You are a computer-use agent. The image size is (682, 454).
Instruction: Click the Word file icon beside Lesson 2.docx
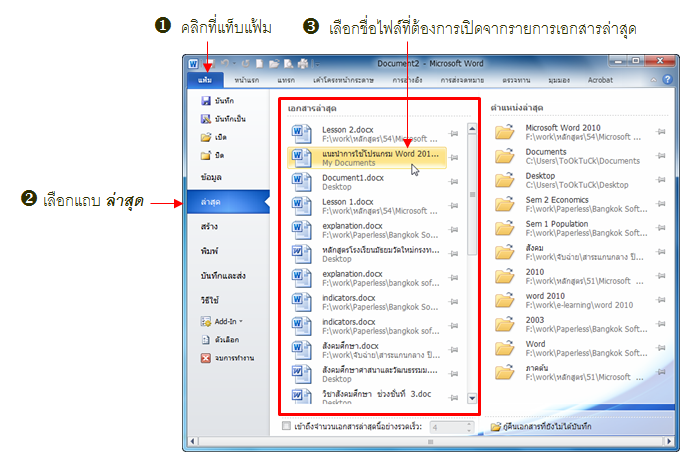coord(301,134)
